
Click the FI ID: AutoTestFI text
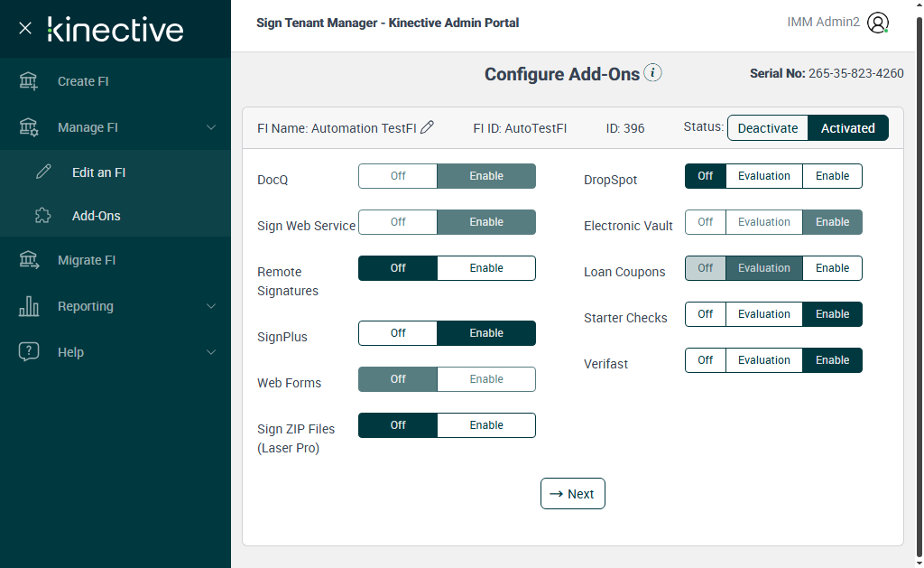coord(520,128)
